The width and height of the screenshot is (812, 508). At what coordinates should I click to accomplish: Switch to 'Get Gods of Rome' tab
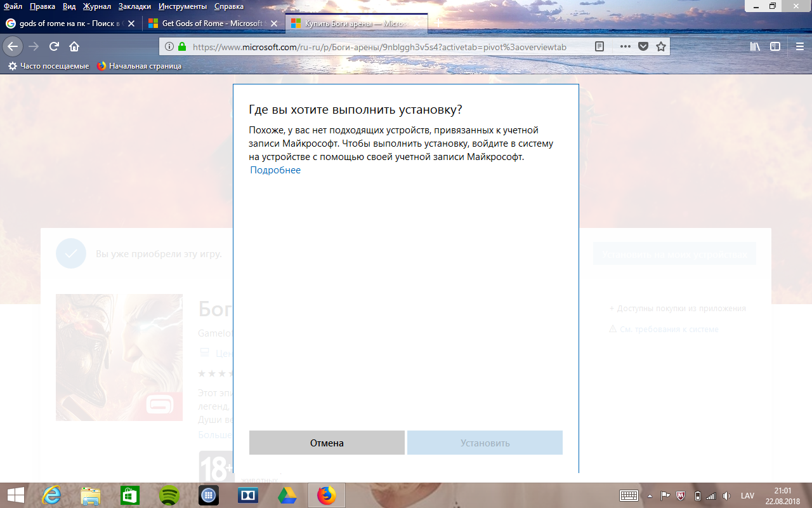[x=213, y=23]
